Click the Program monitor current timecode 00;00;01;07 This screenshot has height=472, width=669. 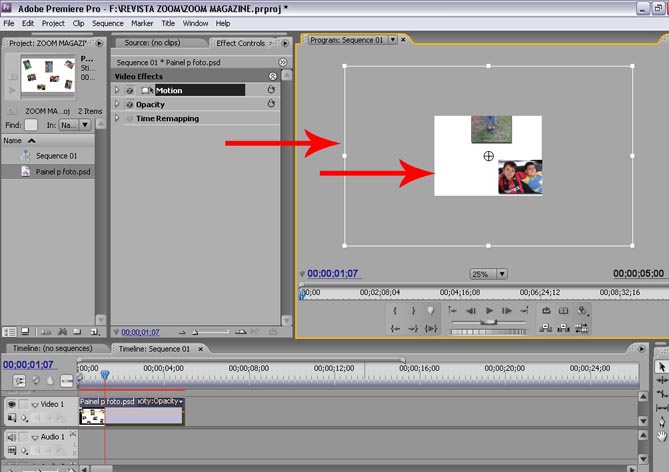click(x=333, y=273)
